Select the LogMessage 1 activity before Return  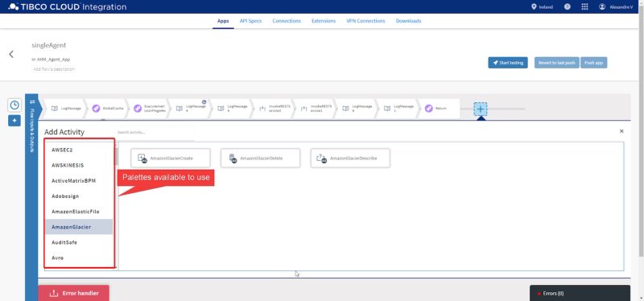398,109
